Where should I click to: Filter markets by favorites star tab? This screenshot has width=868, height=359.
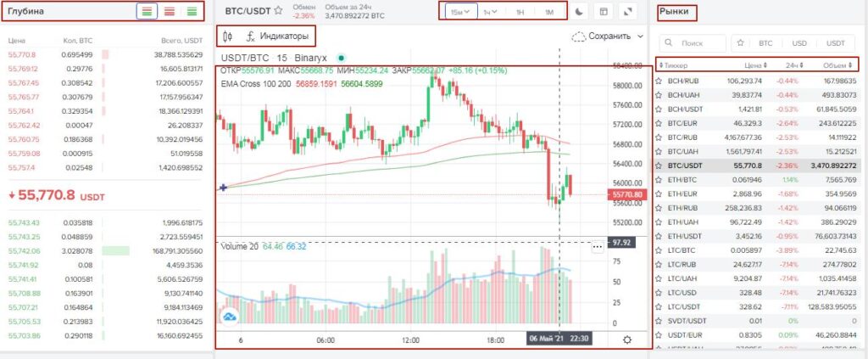(740, 43)
